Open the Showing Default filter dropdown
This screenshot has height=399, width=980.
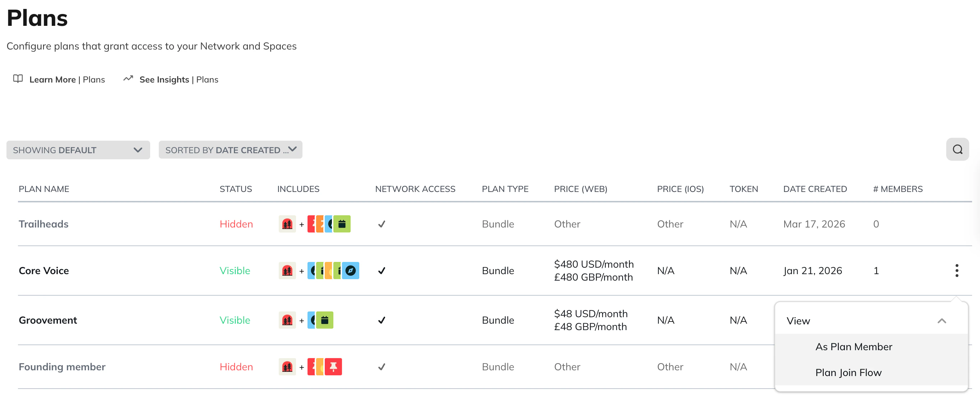[x=78, y=150]
